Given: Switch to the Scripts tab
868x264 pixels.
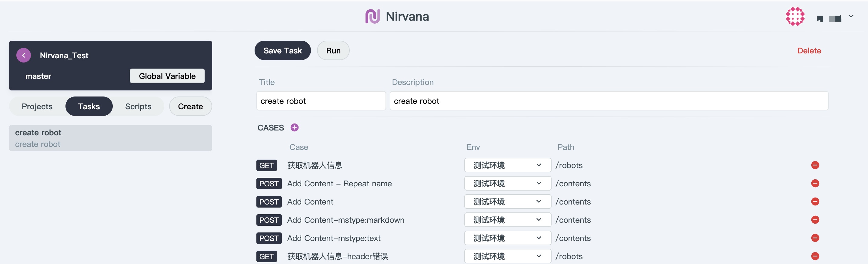Looking at the screenshot, I should (138, 107).
